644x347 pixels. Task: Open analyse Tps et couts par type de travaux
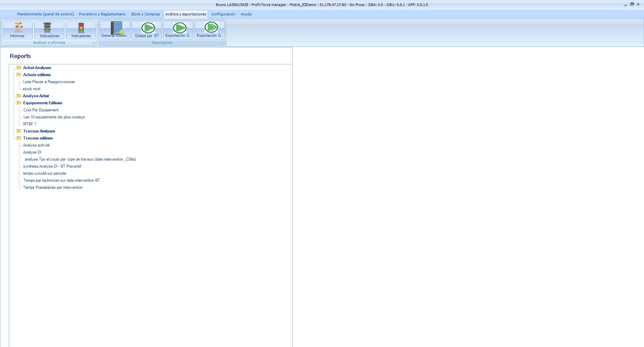pyautogui.click(x=80, y=159)
